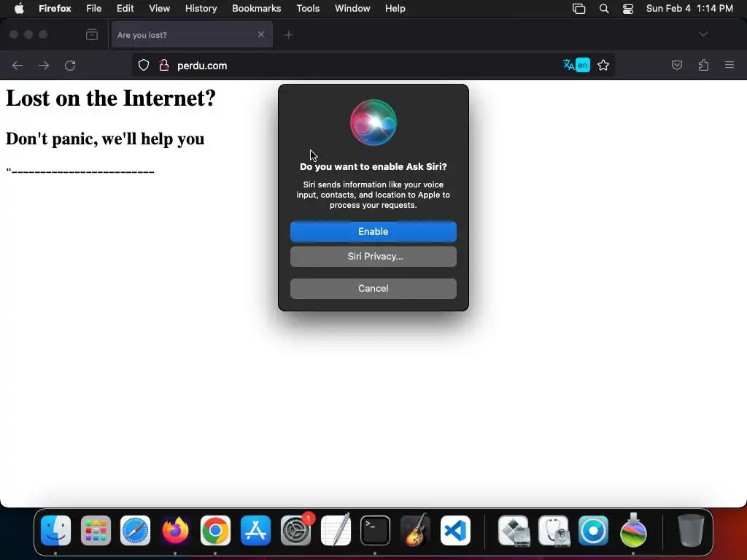
Task: Open the Edit menu
Action: coord(125,9)
